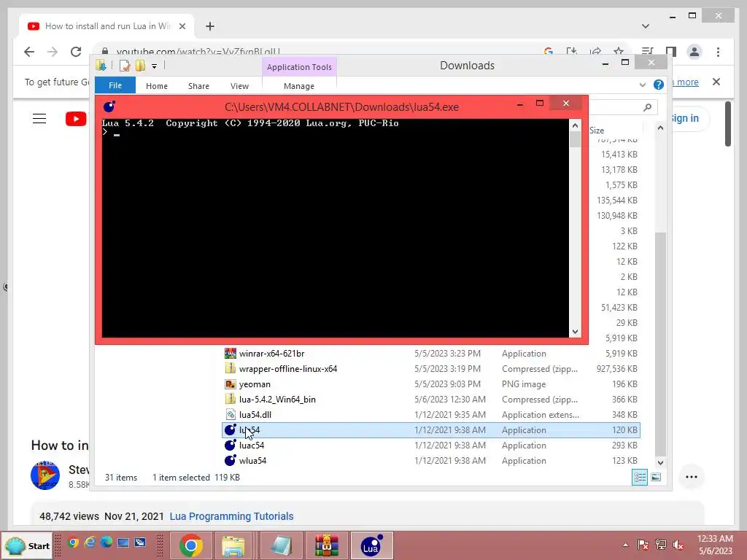Image resolution: width=747 pixels, height=560 pixels.
Task: Click the Lua console prompt area
Action: pos(335,227)
